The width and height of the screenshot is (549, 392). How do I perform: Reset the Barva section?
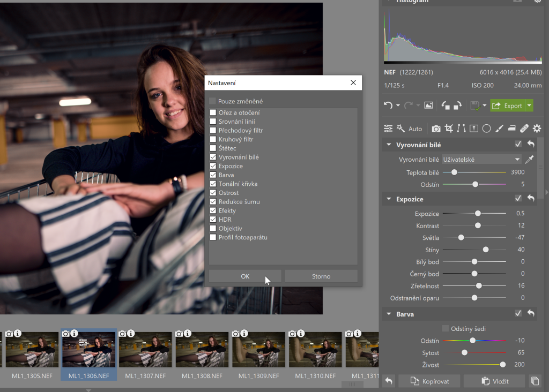coord(531,313)
